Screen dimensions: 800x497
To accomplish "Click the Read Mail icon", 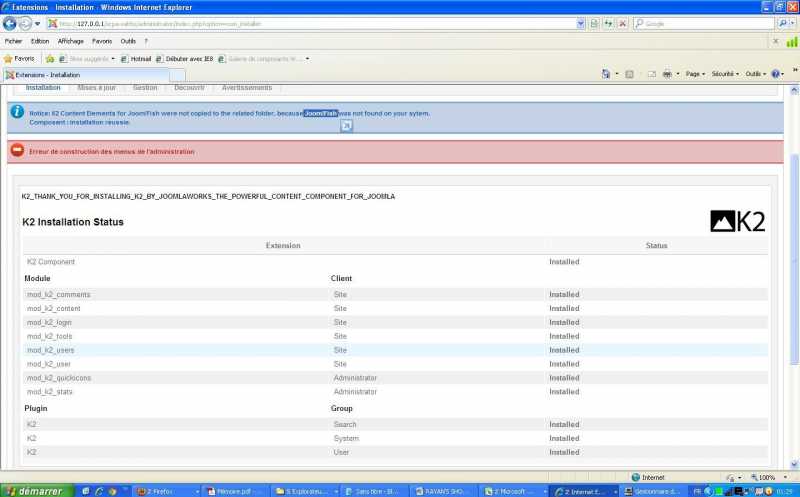I will pos(652,74).
